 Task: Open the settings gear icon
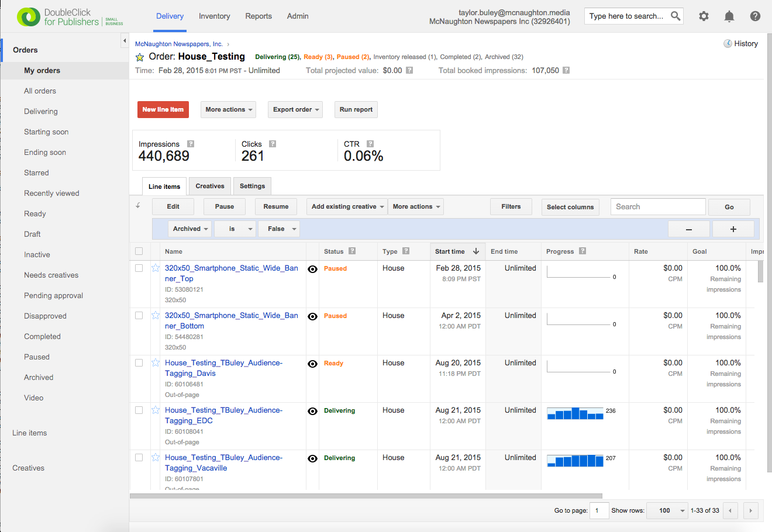[704, 16]
